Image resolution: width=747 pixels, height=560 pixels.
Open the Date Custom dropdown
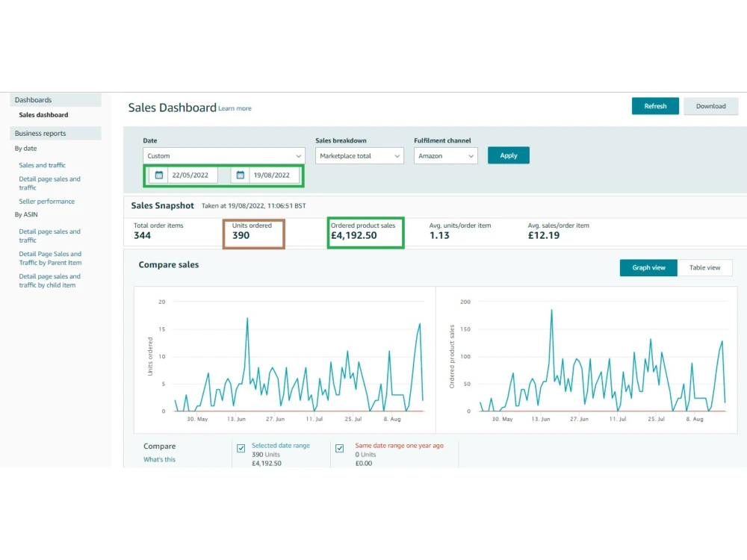[224, 156]
